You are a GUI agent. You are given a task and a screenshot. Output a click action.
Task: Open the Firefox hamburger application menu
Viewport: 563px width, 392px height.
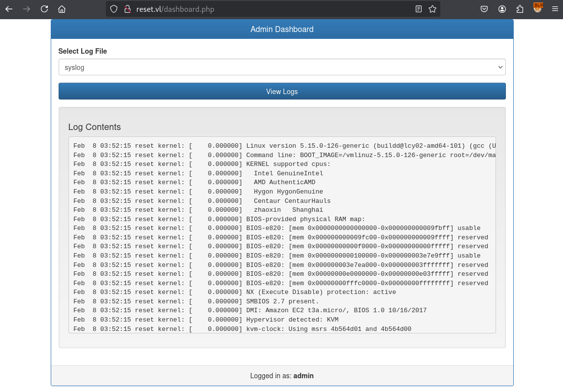tap(555, 9)
